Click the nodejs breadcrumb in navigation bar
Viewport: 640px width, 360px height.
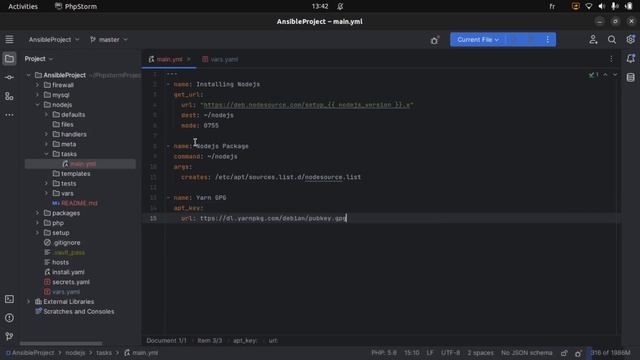click(x=75, y=353)
